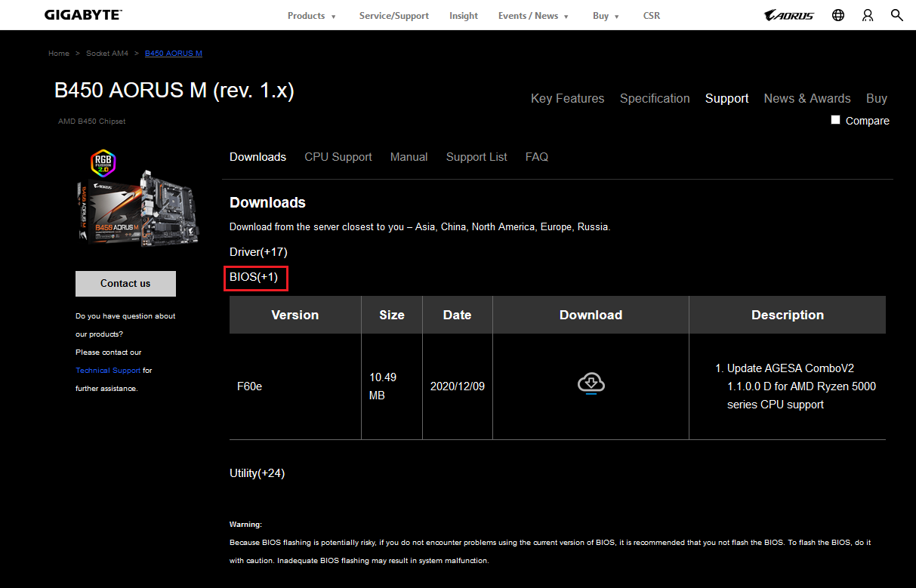Viewport: 916px width, 588px height.
Task: Open the product Buy tab
Action: (x=877, y=99)
